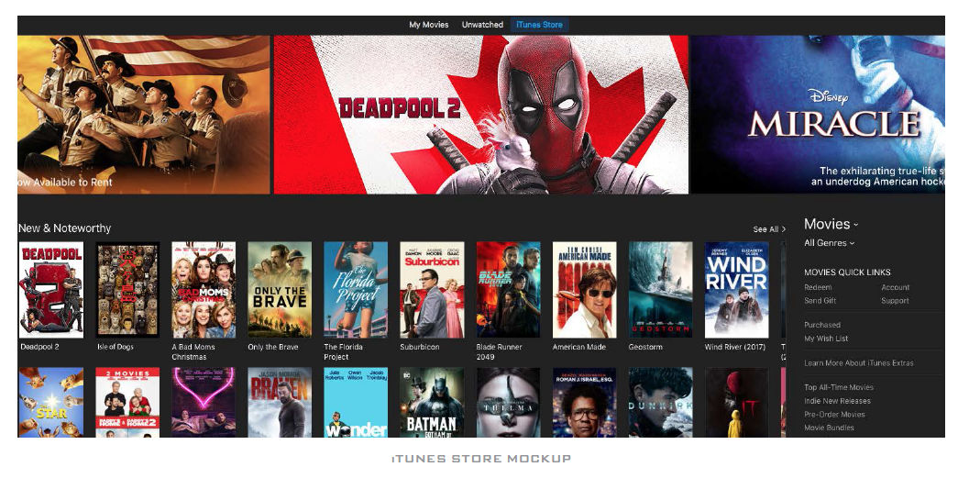Open the American Made poster
The image size is (980, 478).
(584, 290)
